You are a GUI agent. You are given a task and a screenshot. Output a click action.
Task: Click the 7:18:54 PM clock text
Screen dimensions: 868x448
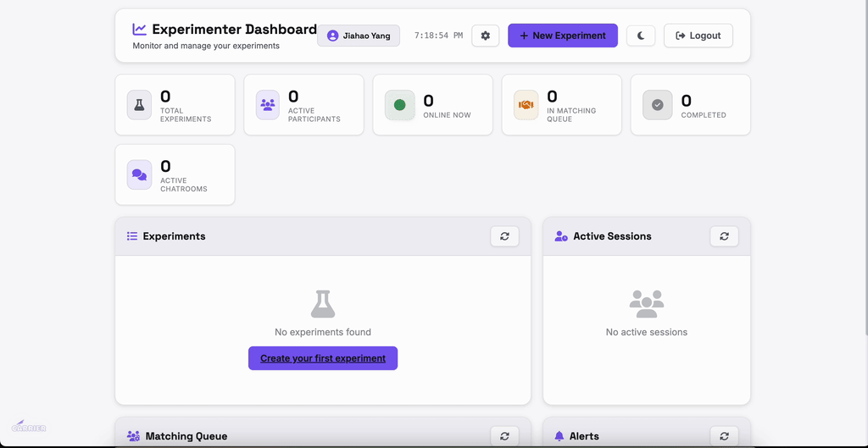point(438,36)
